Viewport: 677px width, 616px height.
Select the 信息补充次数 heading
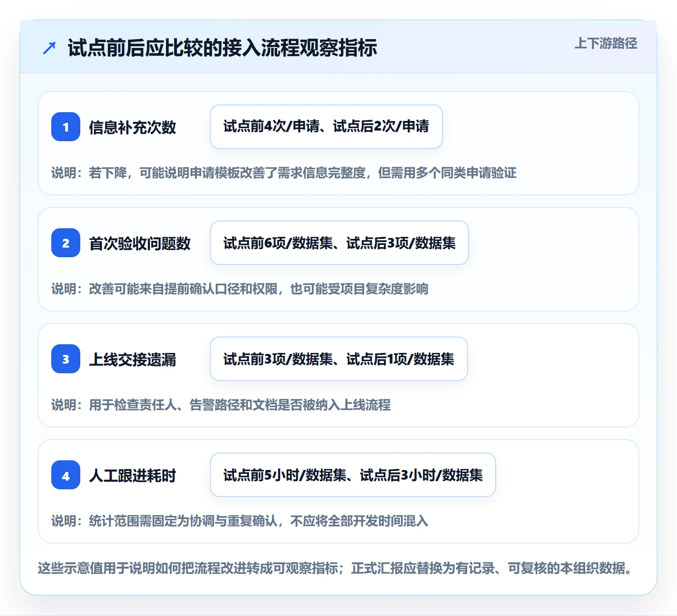tap(132, 127)
